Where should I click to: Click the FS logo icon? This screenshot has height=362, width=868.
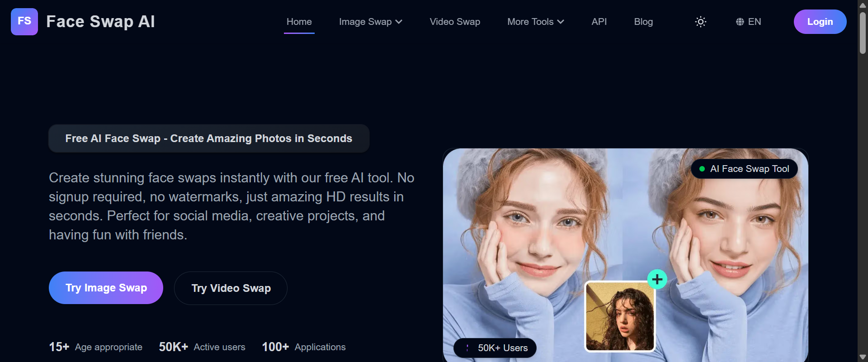(24, 21)
